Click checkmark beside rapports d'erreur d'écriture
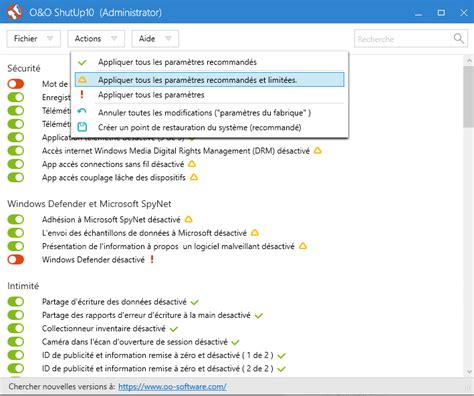 click(x=259, y=316)
